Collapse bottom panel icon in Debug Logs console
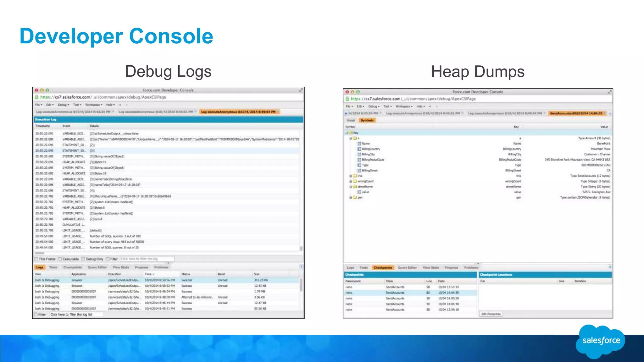Viewport: 644px width, 362px height. (x=301, y=266)
